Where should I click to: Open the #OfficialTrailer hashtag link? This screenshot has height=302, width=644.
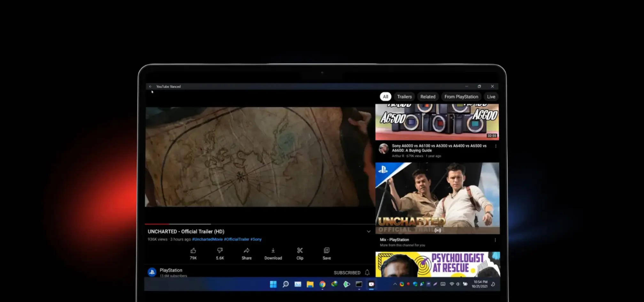(x=237, y=239)
